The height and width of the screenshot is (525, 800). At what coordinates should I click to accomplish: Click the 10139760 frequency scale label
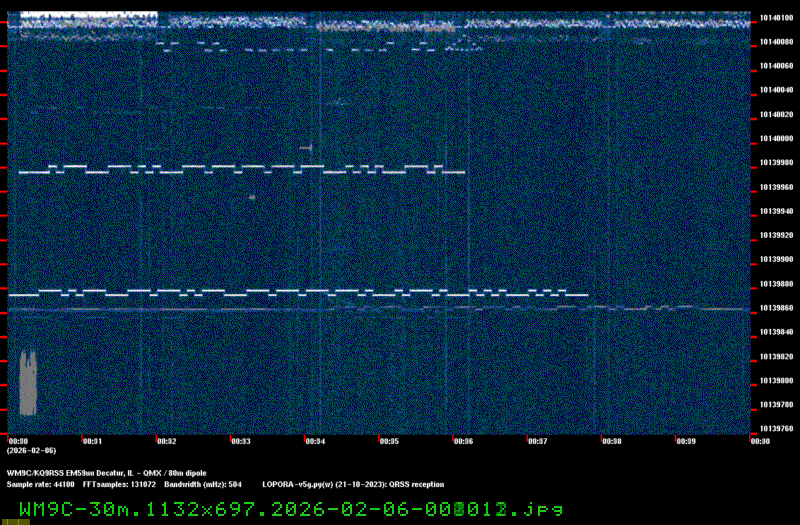[x=775, y=429]
